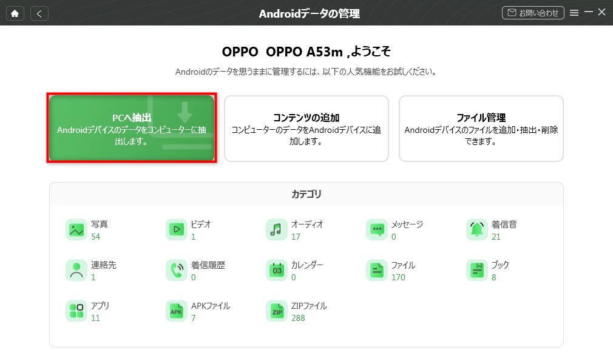Open the メッセージ (Messages) category icon
613x364 pixels.
coord(377,230)
